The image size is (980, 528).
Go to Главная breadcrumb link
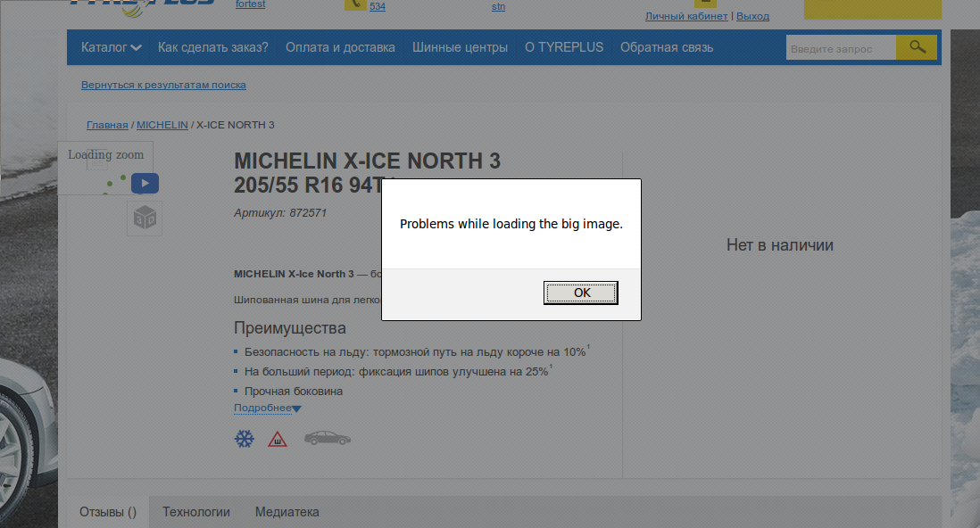click(107, 125)
